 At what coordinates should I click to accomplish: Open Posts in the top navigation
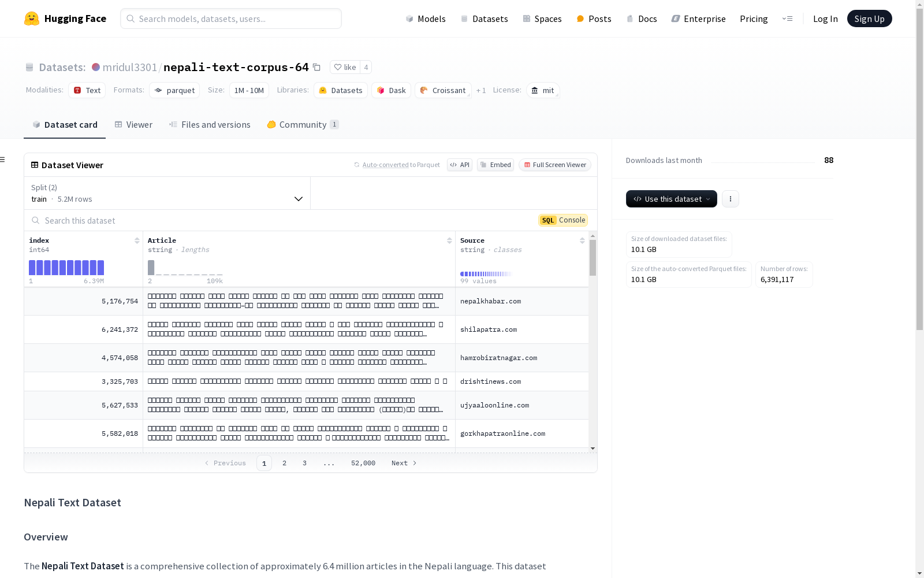[594, 18]
